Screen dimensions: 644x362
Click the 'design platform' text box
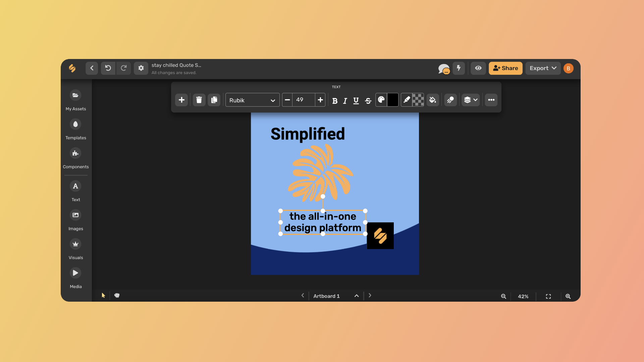pyautogui.click(x=323, y=222)
